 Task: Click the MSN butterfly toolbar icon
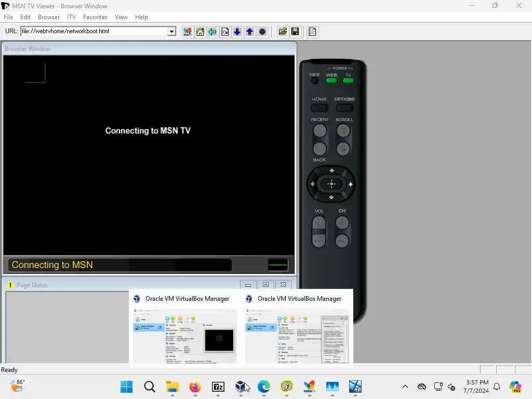point(187,32)
